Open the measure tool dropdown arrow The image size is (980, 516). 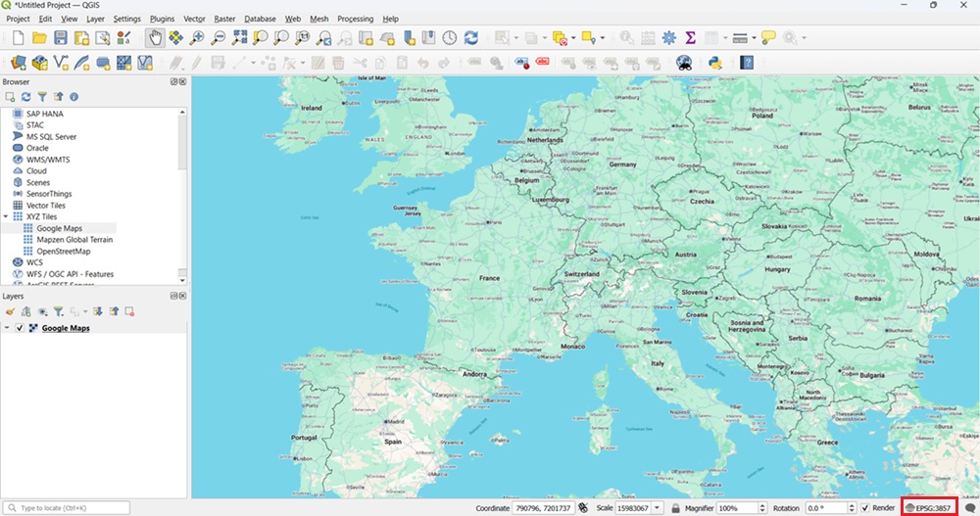point(754,38)
